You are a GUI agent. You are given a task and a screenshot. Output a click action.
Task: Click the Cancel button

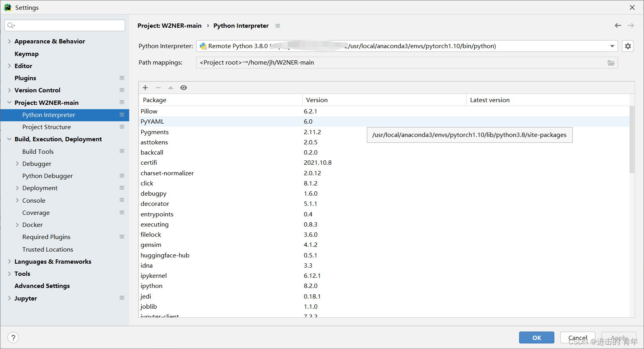578,338
